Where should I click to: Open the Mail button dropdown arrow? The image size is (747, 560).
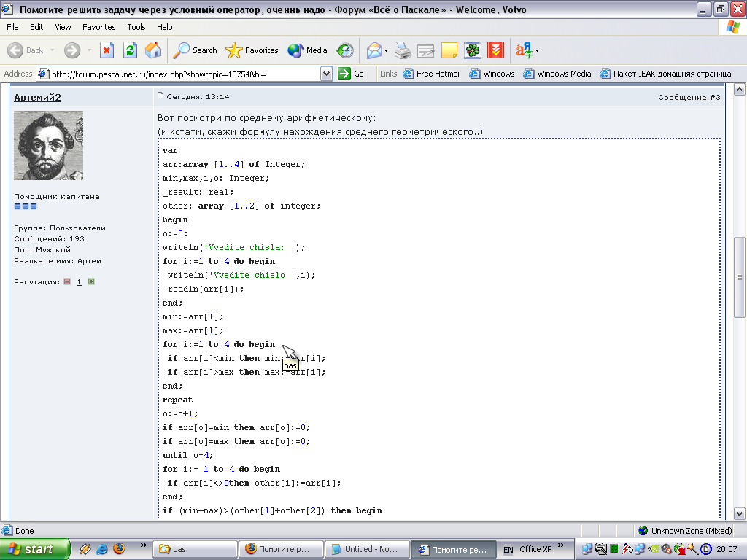[x=387, y=51]
